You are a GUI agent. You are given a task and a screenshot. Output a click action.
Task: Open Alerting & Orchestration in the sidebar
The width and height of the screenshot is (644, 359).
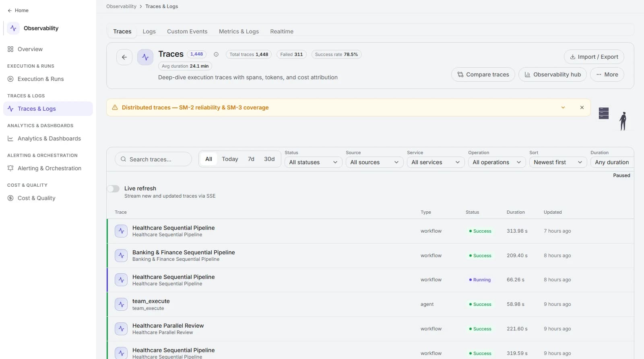(48, 168)
